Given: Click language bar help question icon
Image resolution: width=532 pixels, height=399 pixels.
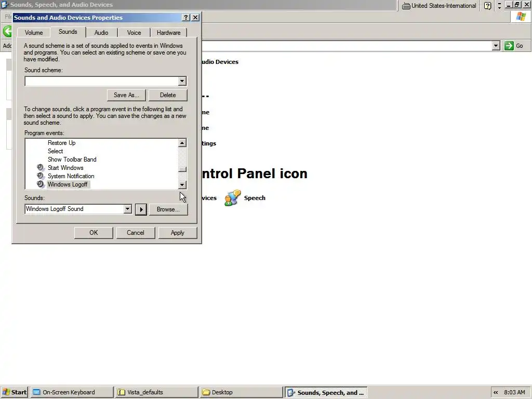Looking at the screenshot, I should 487,6.
